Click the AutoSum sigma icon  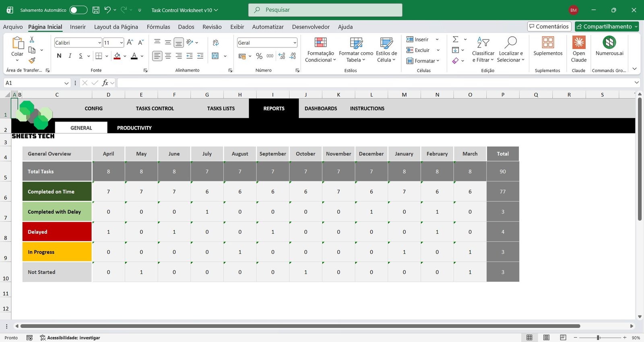pos(455,39)
